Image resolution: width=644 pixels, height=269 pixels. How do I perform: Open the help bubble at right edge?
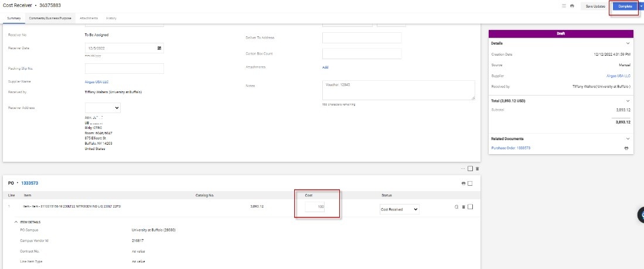click(640, 215)
